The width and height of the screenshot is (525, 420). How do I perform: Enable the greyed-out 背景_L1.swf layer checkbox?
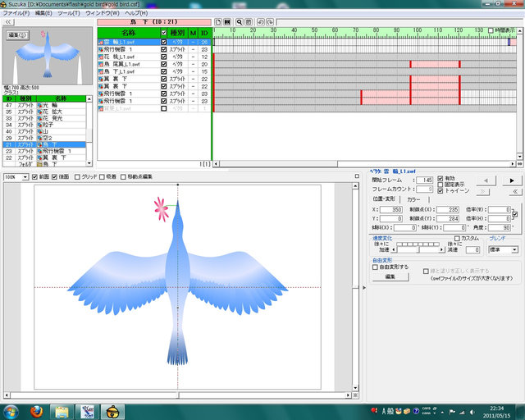(x=164, y=108)
